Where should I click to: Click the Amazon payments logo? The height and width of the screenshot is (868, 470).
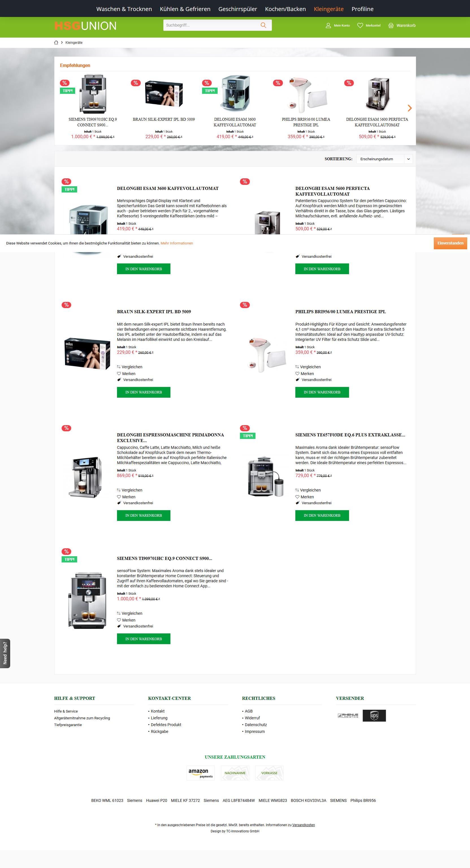[200, 773]
